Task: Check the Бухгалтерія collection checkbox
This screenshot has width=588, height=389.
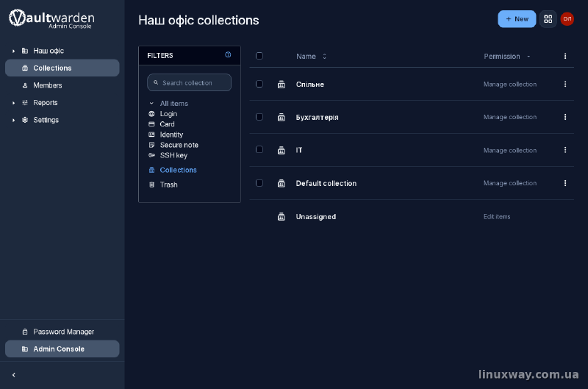Action: point(259,117)
